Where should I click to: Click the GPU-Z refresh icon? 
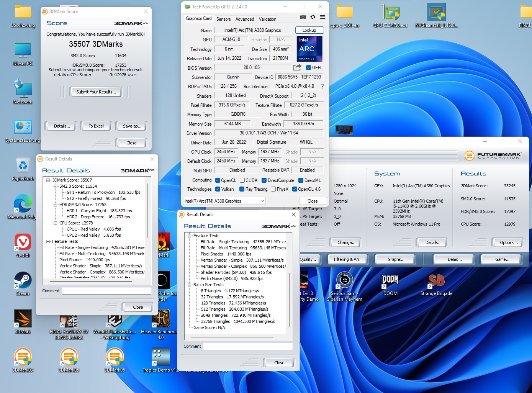[313, 17]
